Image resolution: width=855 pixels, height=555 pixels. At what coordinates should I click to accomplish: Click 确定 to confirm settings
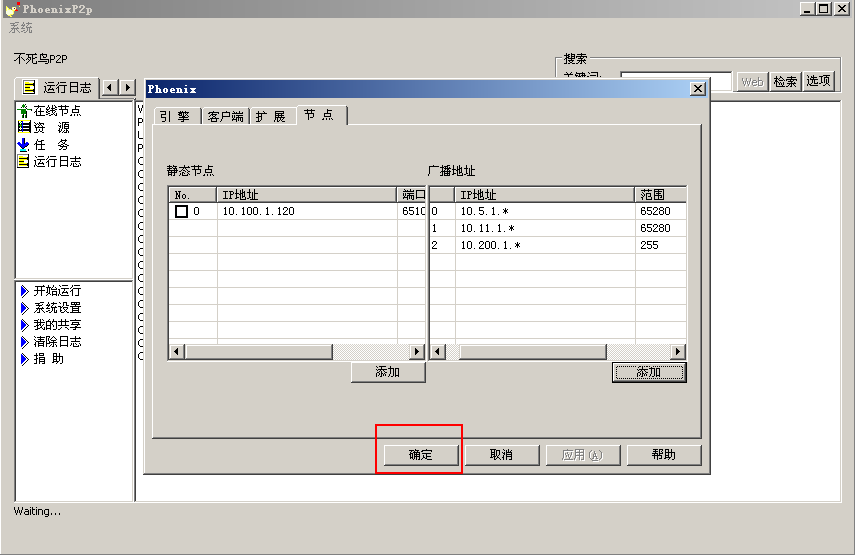point(420,455)
